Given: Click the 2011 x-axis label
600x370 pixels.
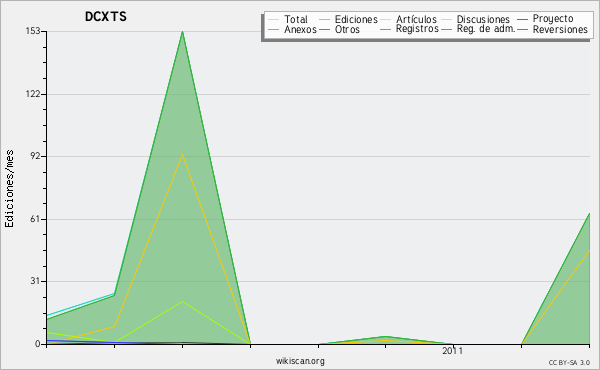Looking at the screenshot, I should [452, 351].
